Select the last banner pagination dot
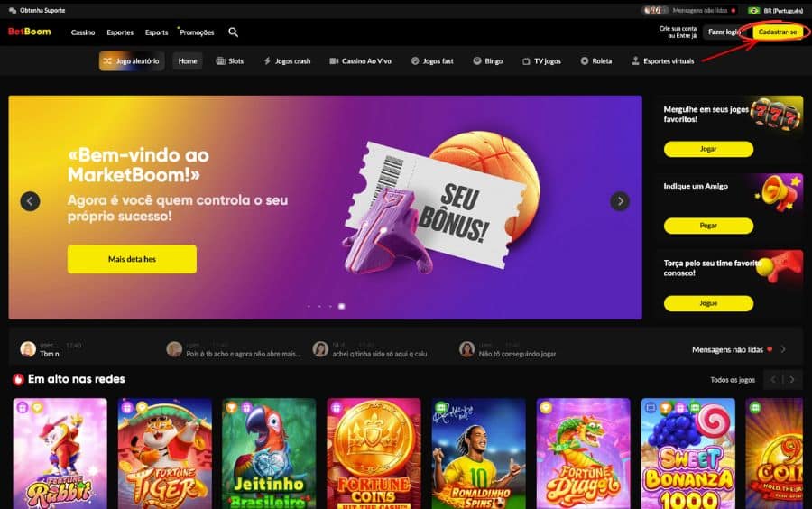 (341, 307)
